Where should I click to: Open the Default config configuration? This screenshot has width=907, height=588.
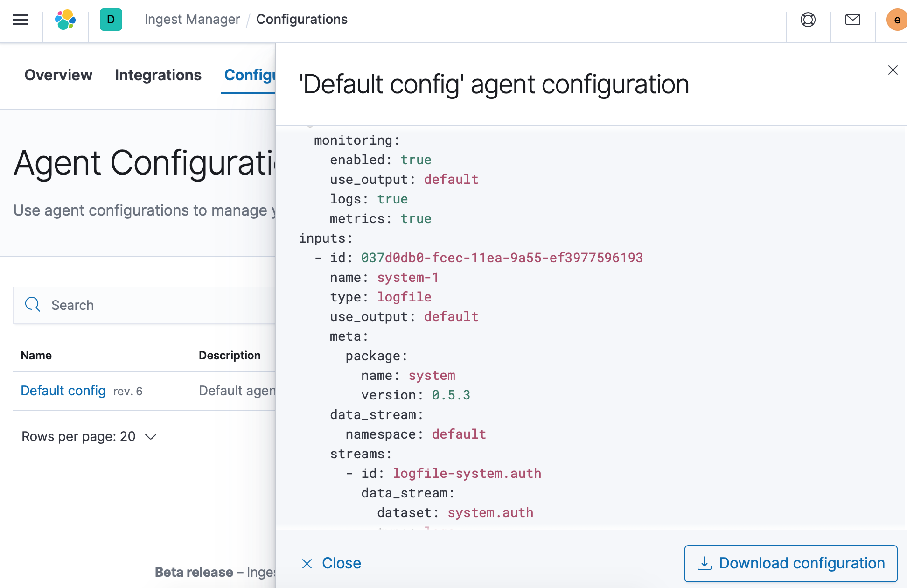click(x=63, y=391)
